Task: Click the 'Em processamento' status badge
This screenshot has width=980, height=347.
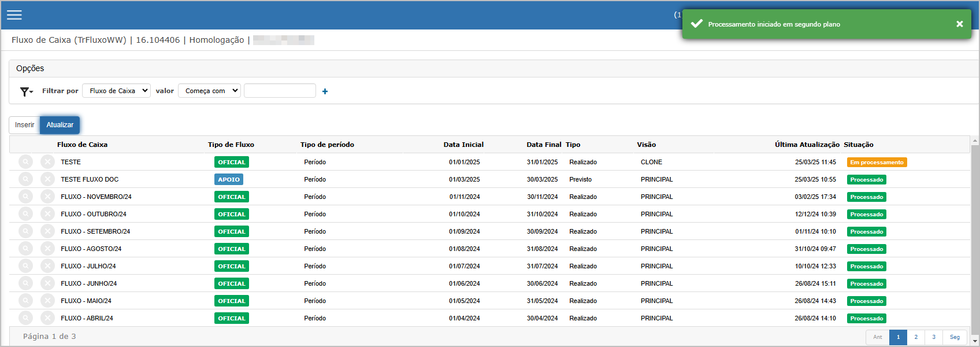Action: [877, 163]
